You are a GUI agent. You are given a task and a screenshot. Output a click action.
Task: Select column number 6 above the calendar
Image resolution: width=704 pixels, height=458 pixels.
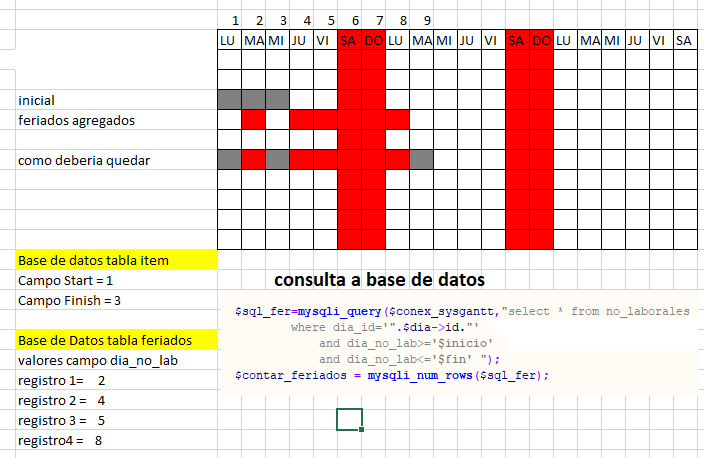click(x=350, y=20)
